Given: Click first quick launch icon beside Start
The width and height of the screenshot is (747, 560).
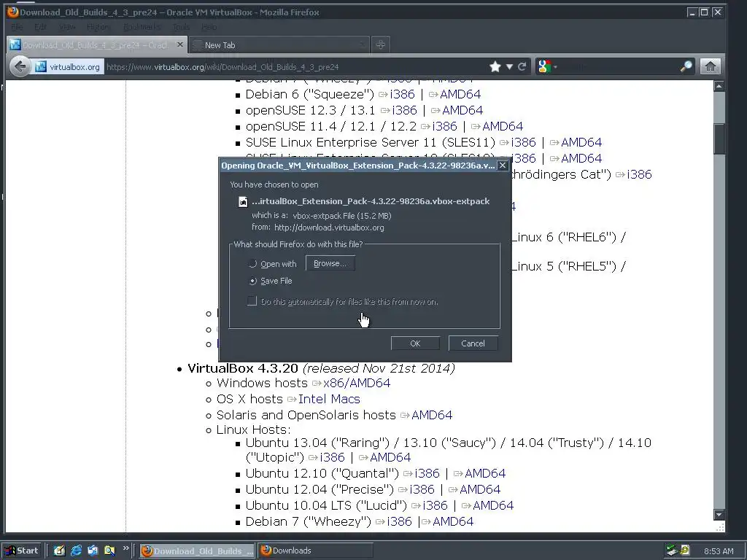Looking at the screenshot, I should click(x=59, y=551).
